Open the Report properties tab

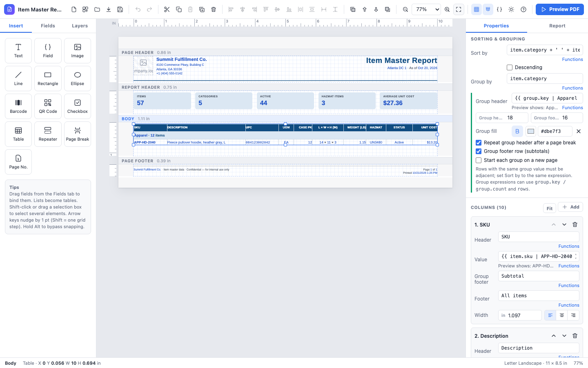(x=557, y=26)
